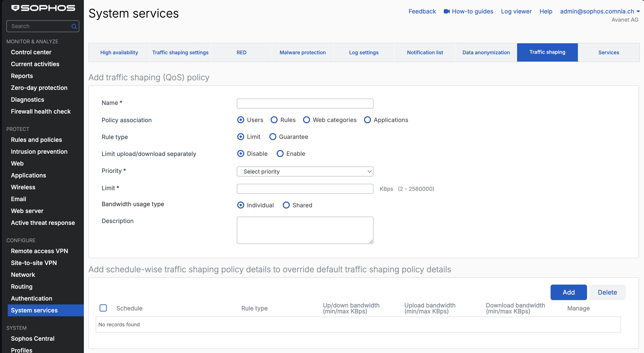
Task: Select Individual bandwidth usage type
Action: [240, 205]
